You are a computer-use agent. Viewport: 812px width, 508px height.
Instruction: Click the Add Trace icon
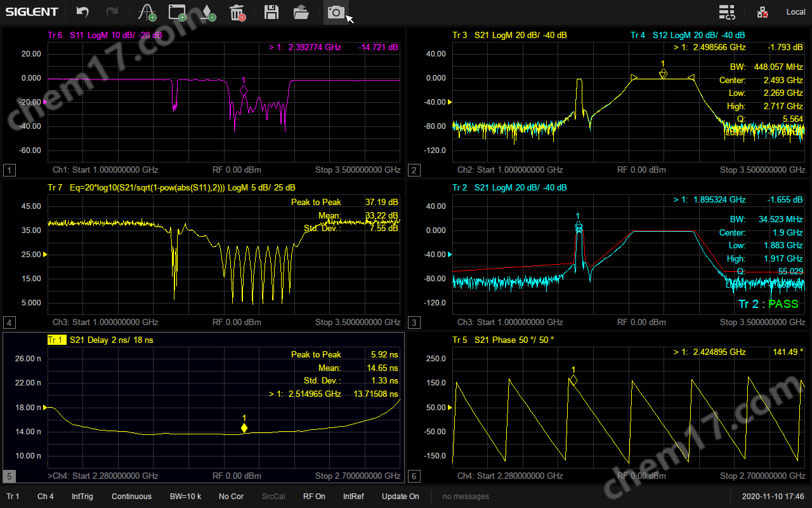(x=147, y=12)
